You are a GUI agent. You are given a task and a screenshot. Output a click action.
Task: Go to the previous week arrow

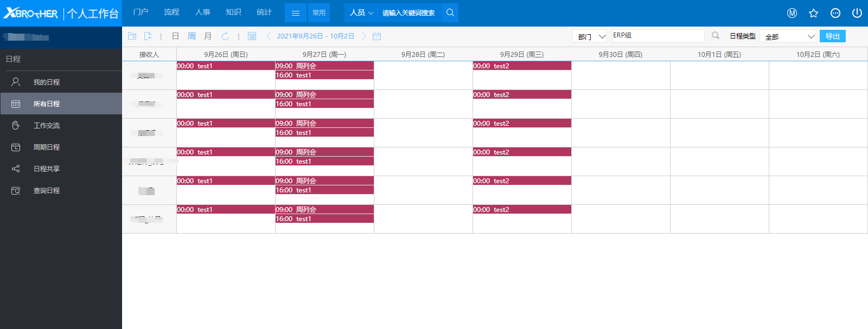click(x=268, y=36)
